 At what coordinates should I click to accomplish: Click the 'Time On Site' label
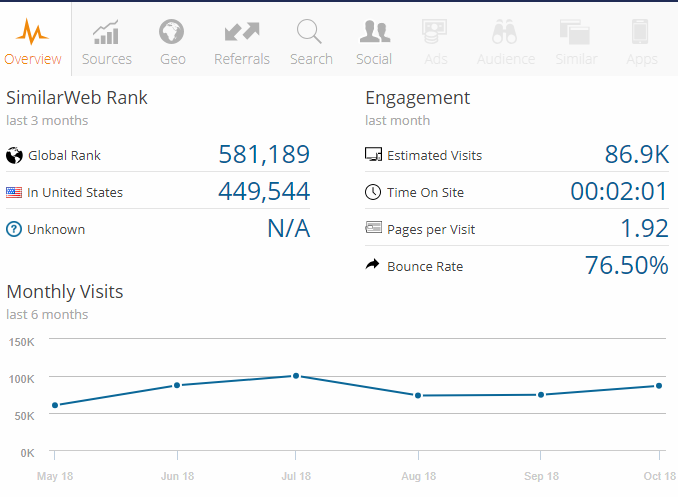[x=425, y=192]
